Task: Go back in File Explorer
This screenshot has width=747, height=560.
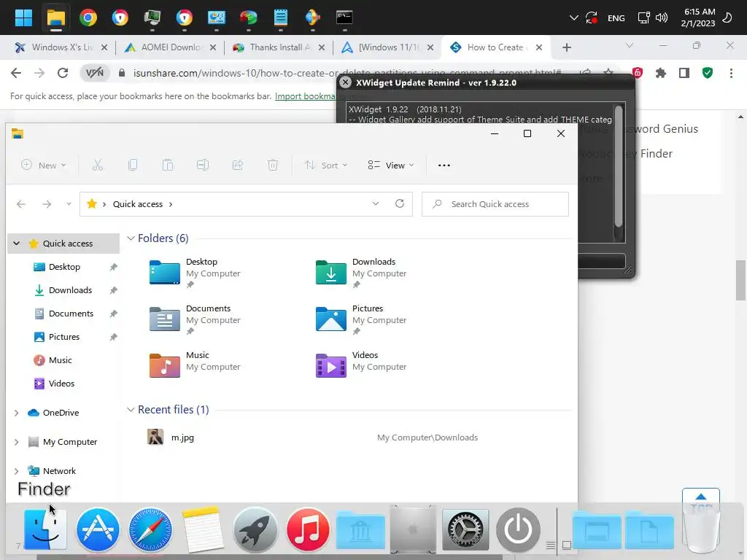Action: pos(21,204)
